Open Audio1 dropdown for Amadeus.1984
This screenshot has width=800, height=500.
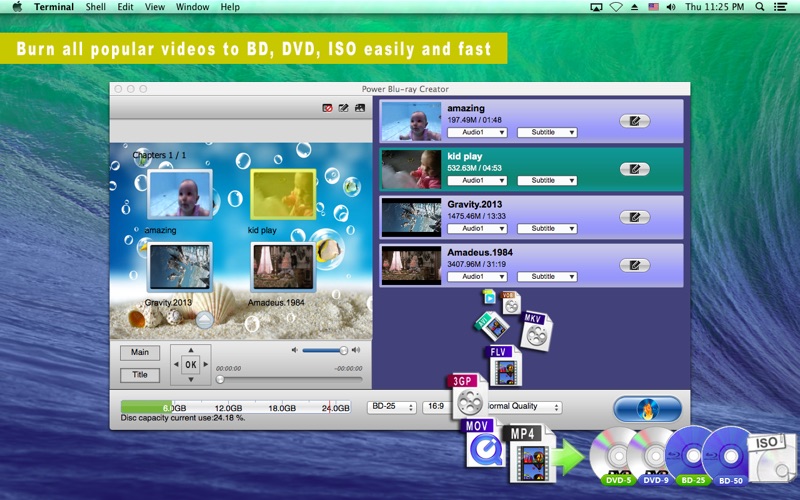477,277
